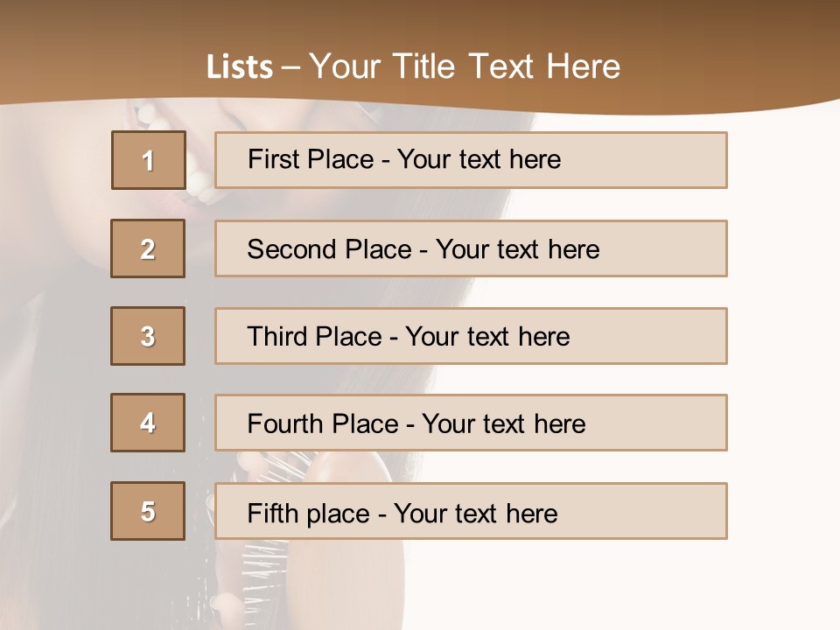The image size is (840, 630).
Task: Select the "Fourth Place - Your text here" box
Action: pos(471,423)
